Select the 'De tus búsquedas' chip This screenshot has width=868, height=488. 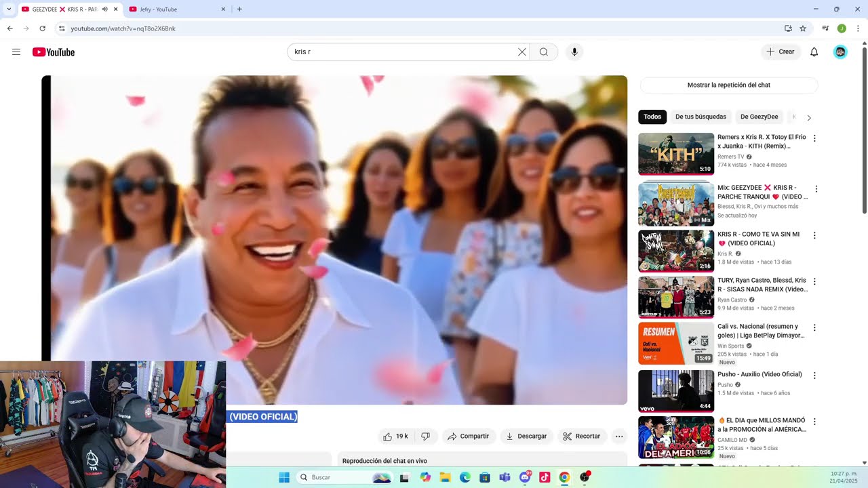[x=701, y=117]
